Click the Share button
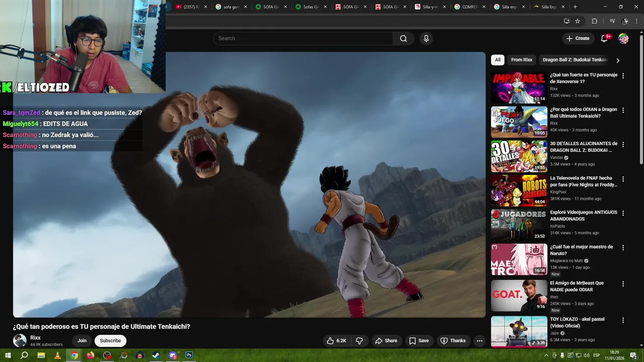 pos(386,340)
